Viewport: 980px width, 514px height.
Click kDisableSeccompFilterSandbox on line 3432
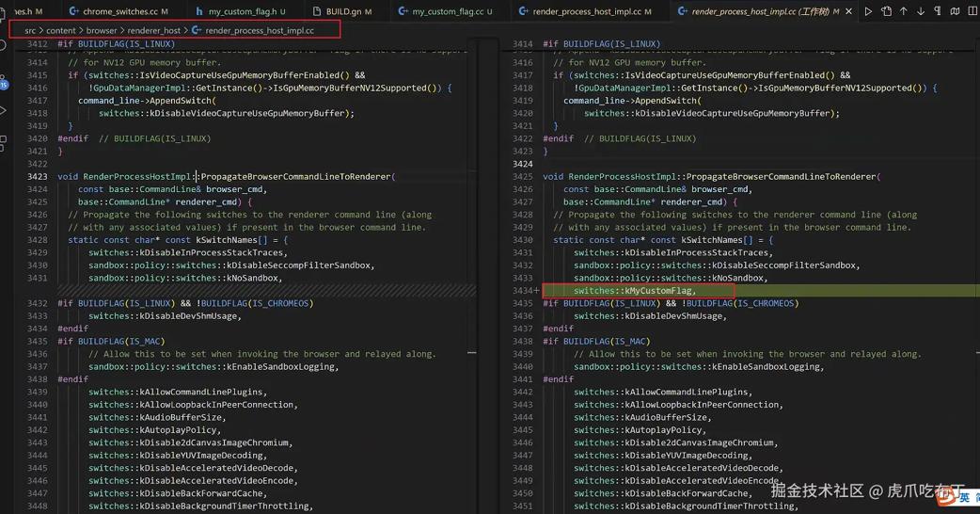click(x=785, y=265)
